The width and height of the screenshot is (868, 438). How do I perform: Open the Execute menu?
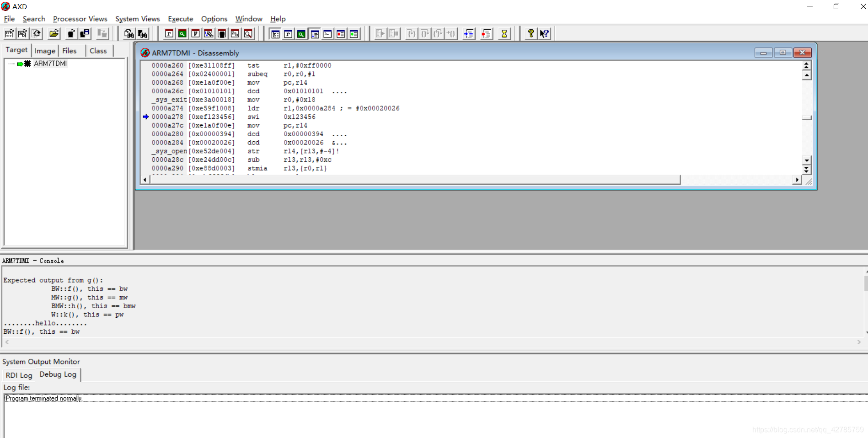[x=181, y=19]
